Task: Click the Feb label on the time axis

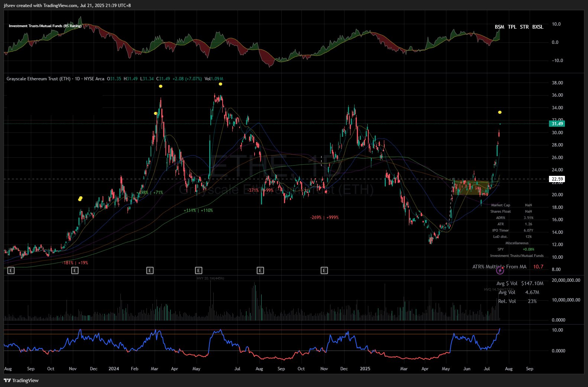Action: (135, 369)
